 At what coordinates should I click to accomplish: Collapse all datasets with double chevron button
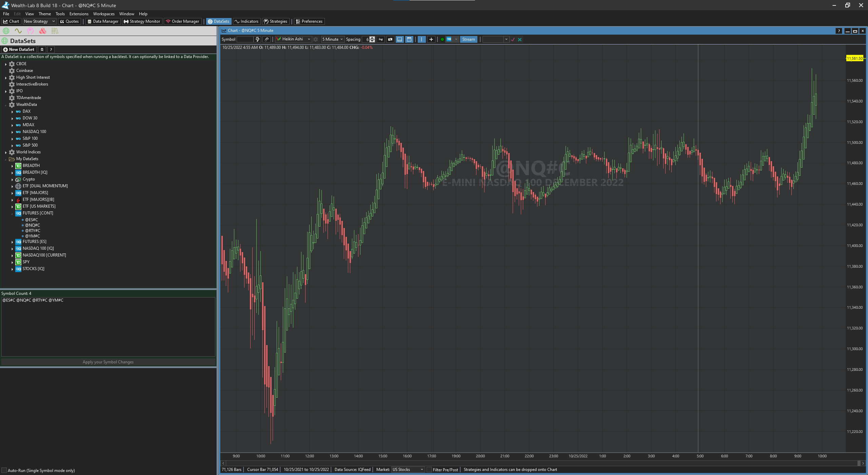[42, 50]
